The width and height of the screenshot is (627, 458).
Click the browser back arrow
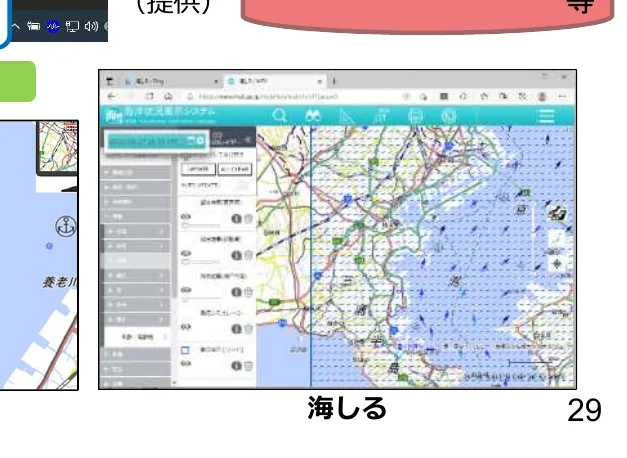click(111, 96)
